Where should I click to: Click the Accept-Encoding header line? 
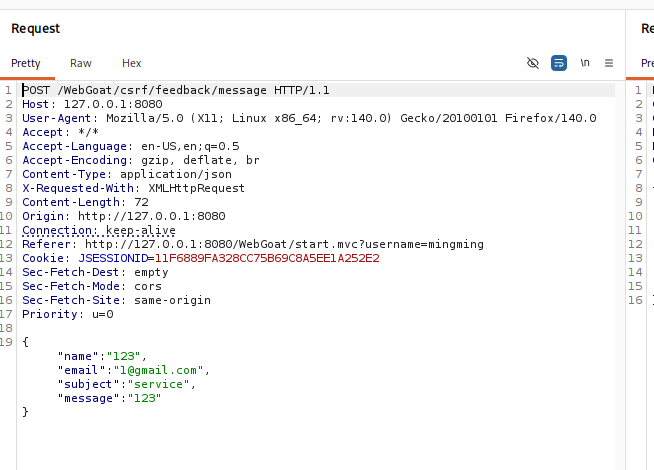click(x=141, y=160)
